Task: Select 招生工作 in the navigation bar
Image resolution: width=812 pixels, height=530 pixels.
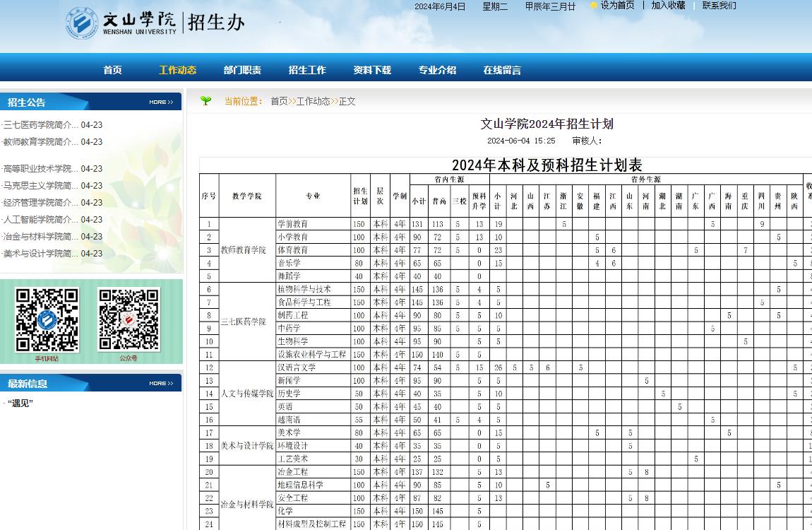Action: (307, 70)
